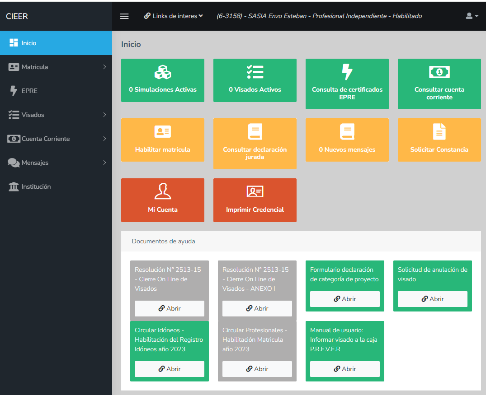Click the EPRE lightning bolt sidebar icon
Screen dimensions: 486x395
coord(13,91)
